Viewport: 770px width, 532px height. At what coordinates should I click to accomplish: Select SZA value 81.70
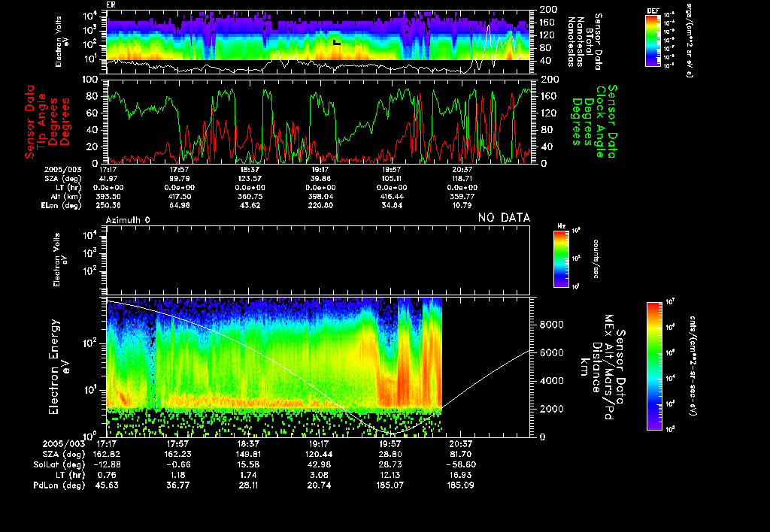(460, 454)
